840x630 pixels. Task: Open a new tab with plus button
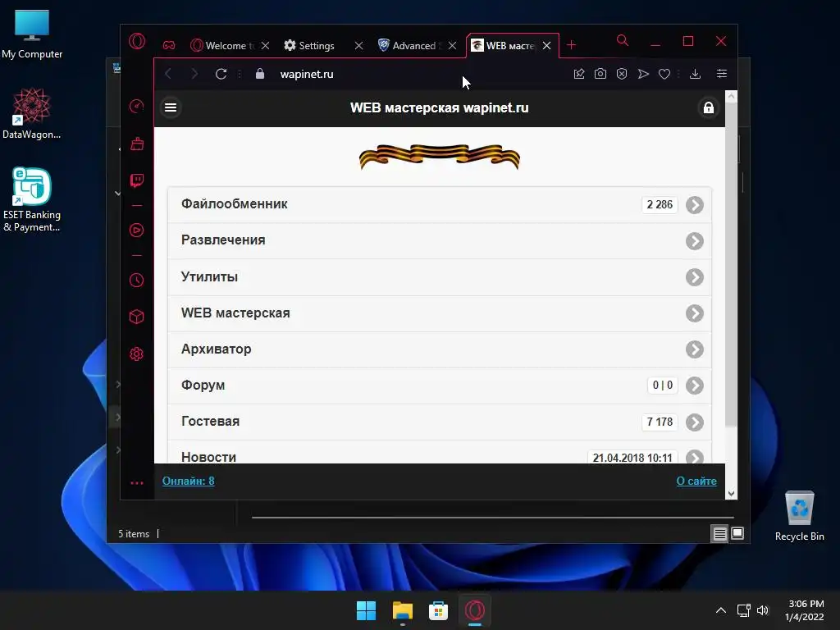(572, 45)
